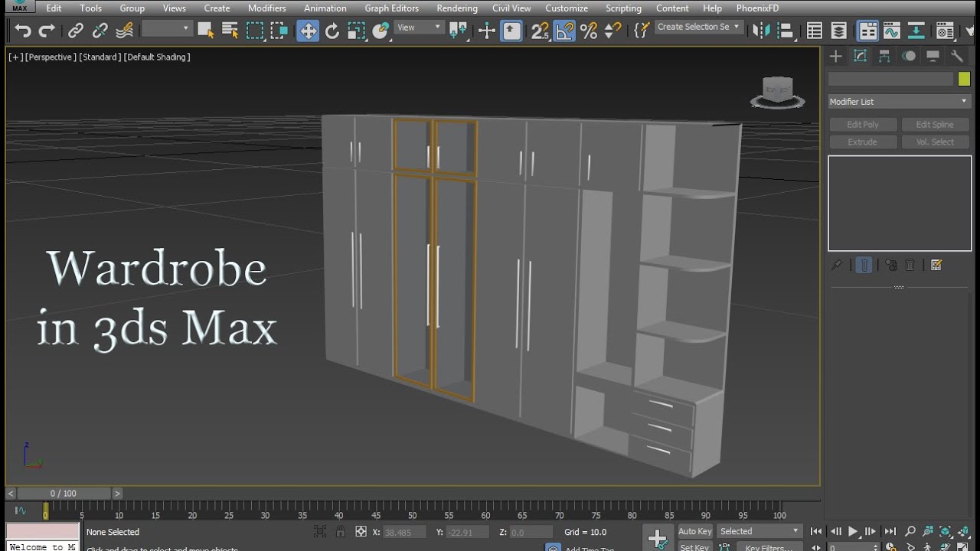Viewport: 980px width, 551px height.
Task: Click the Zoom magnifier viewport control
Action: tap(910, 531)
